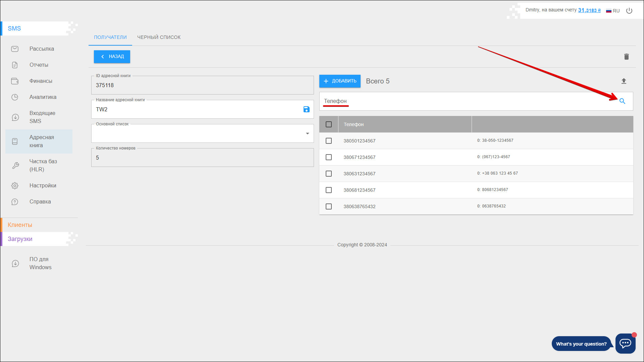
Task: Click the Добавить button
Action: (x=340, y=81)
